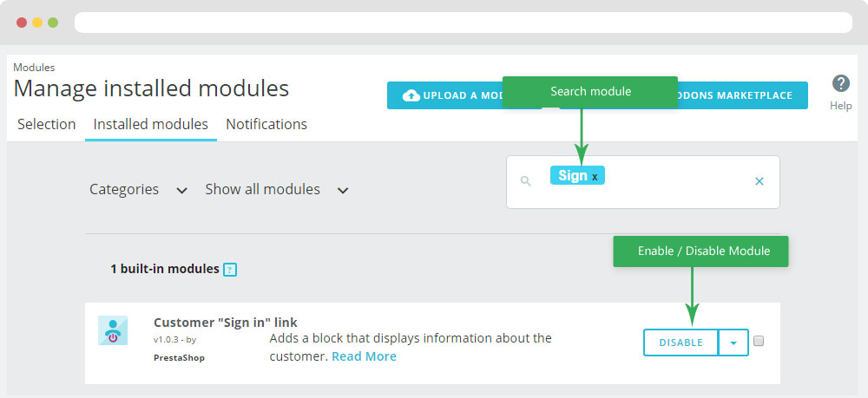Screen dimensions: 868x398
Task: Click the Disable button
Action: [x=681, y=343]
